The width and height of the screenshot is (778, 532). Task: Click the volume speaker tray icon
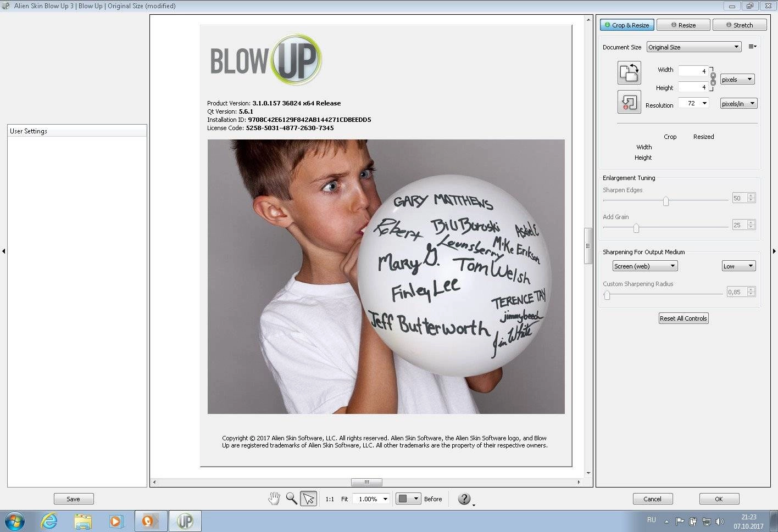coord(720,522)
